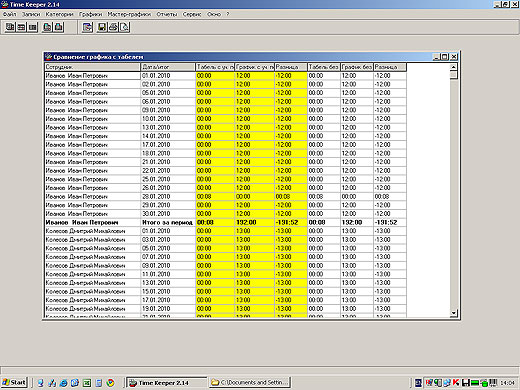
Task: Click the 03.01.2010 date cell for Колесов
Action: click(x=168, y=239)
